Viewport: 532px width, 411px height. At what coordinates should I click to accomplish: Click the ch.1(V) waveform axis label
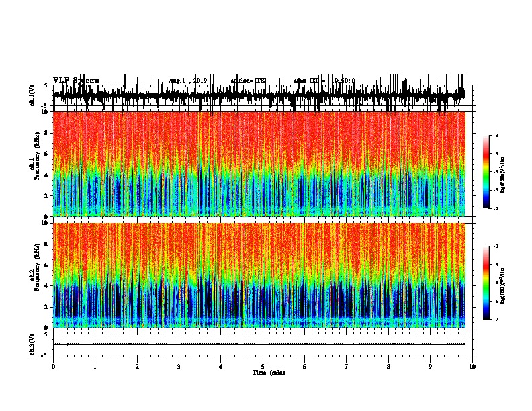[x=32, y=95]
